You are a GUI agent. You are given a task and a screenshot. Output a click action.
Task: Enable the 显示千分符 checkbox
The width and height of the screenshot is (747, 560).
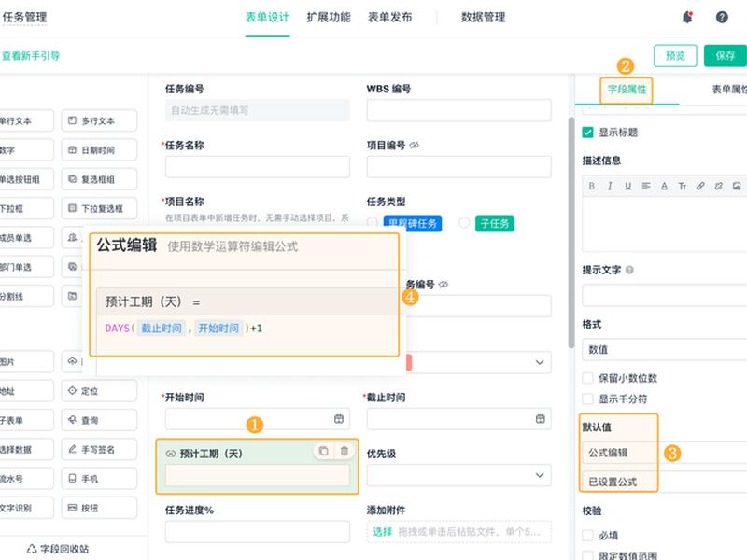point(587,399)
